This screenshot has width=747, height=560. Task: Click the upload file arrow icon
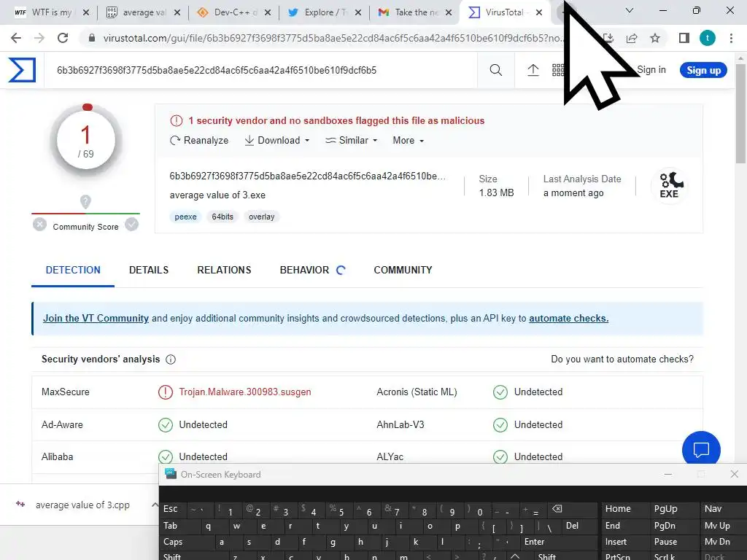coord(533,71)
